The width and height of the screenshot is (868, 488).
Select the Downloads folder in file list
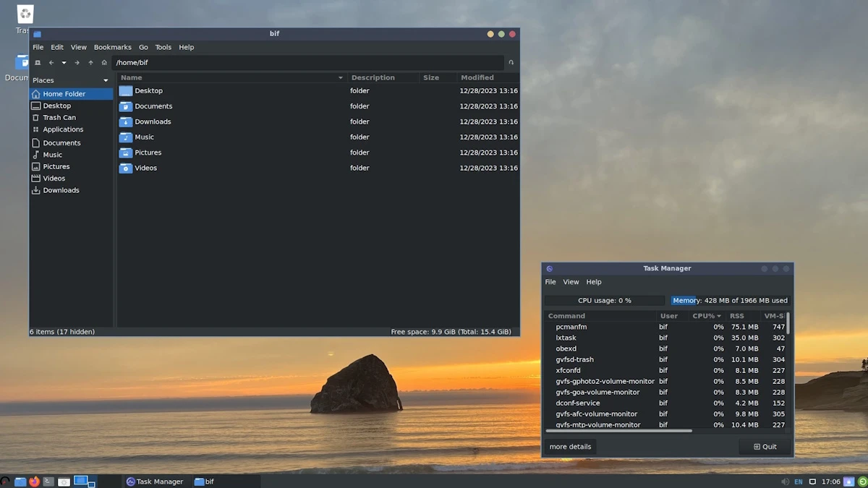click(153, 121)
